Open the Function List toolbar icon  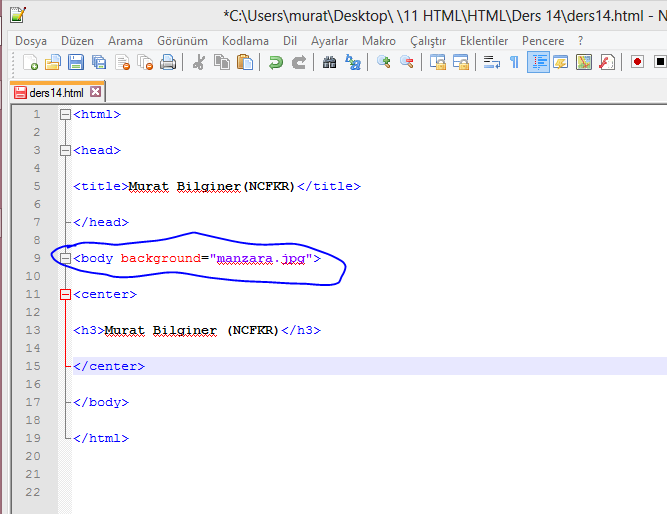pos(607,62)
